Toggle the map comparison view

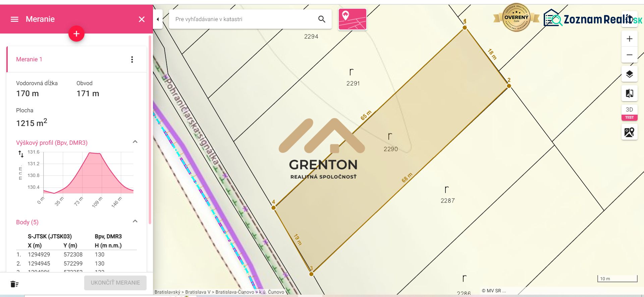[629, 94]
